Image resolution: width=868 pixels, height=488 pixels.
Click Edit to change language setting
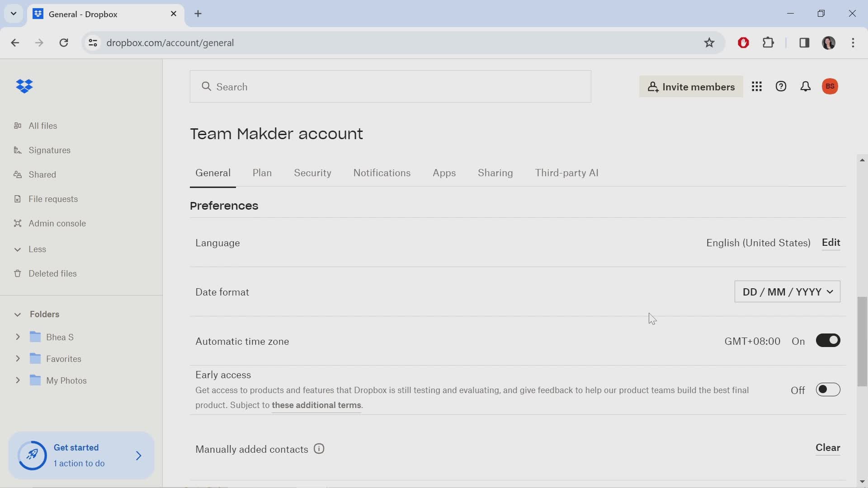click(x=831, y=243)
